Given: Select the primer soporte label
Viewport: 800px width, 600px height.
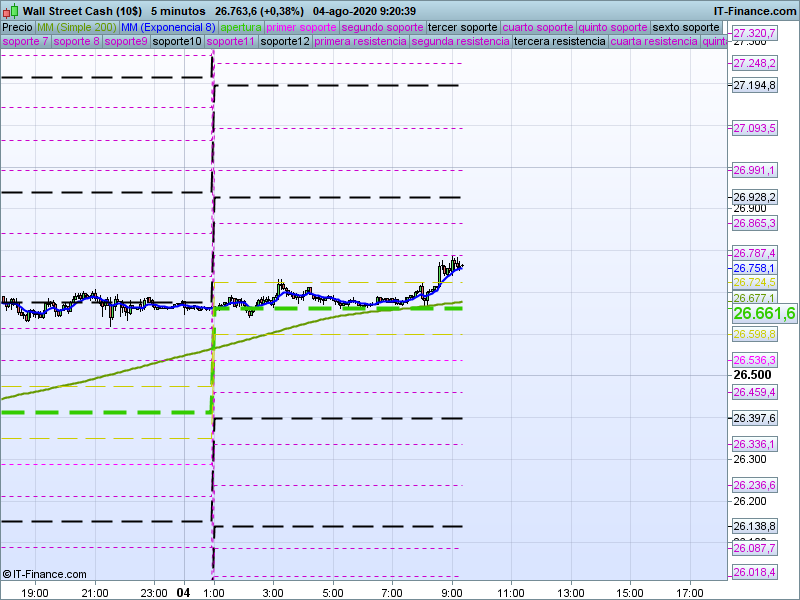Looking at the screenshot, I should [x=301, y=27].
